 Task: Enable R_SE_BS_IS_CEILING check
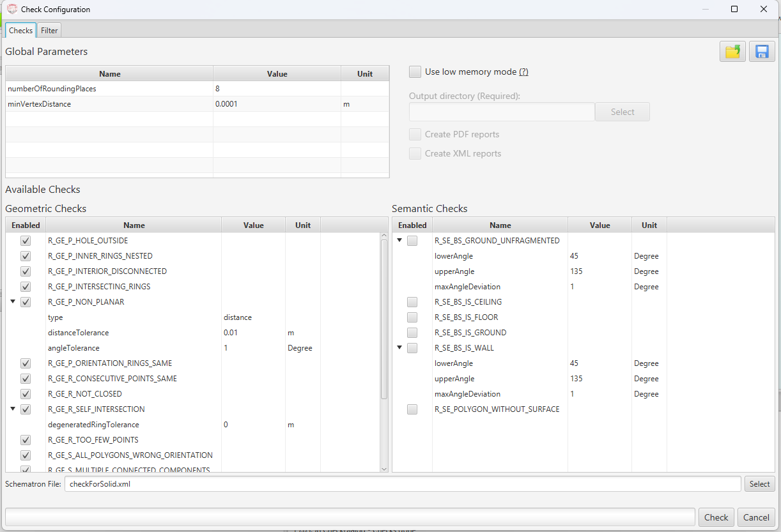pos(412,302)
